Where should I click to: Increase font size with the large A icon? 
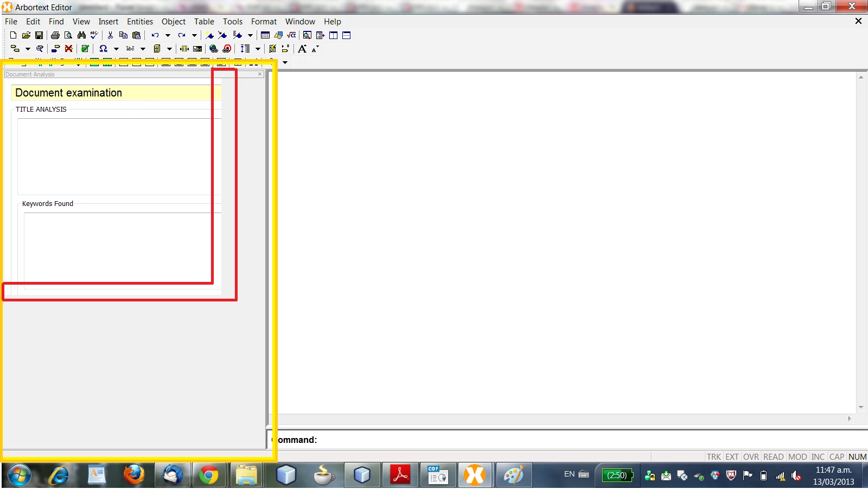[x=302, y=49]
